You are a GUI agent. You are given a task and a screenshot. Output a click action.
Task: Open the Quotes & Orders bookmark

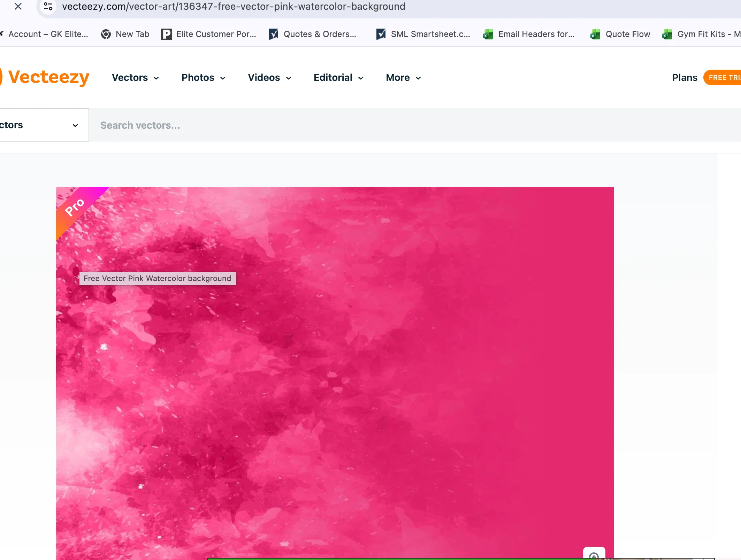[x=313, y=34]
